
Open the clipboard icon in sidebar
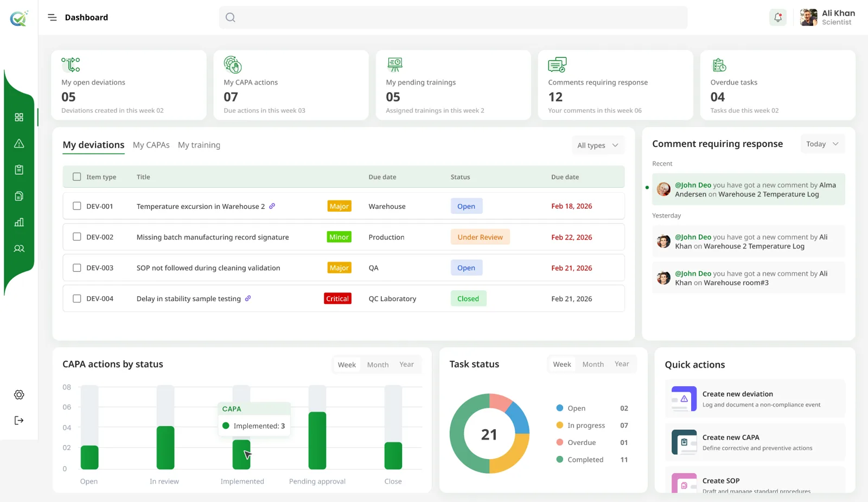(x=19, y=170)
